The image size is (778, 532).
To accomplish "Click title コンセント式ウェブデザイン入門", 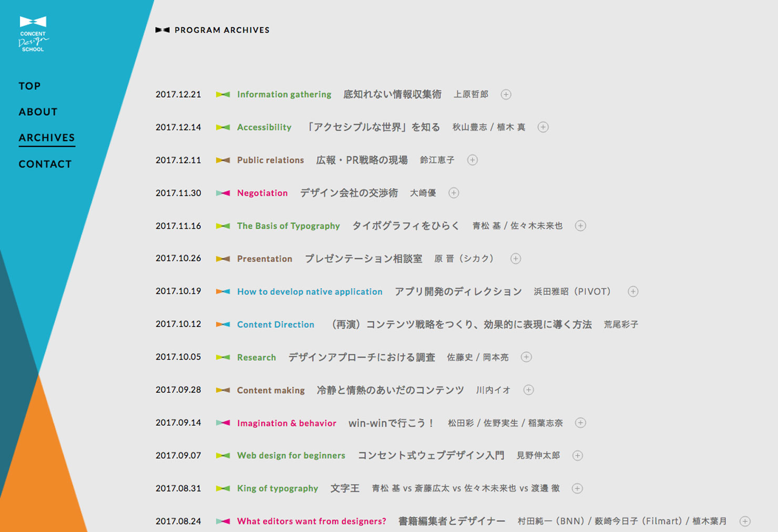I will pos(431,456).
